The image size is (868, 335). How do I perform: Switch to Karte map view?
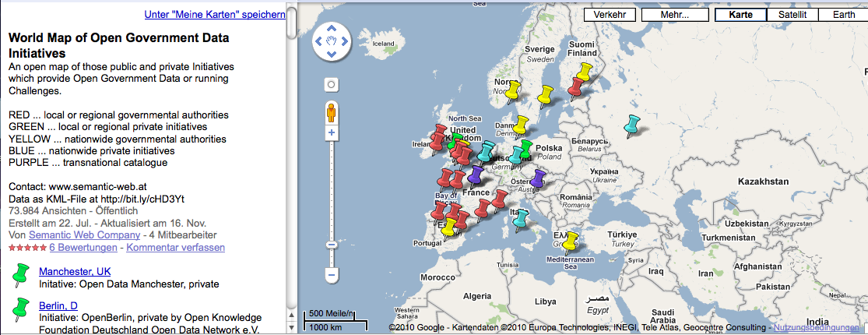[740, 15]
